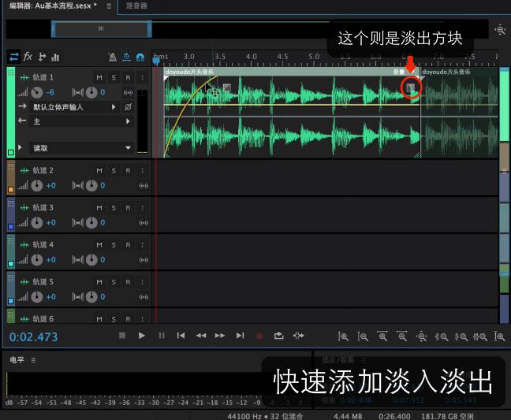Click the fade-out handle on the clip

410,87
